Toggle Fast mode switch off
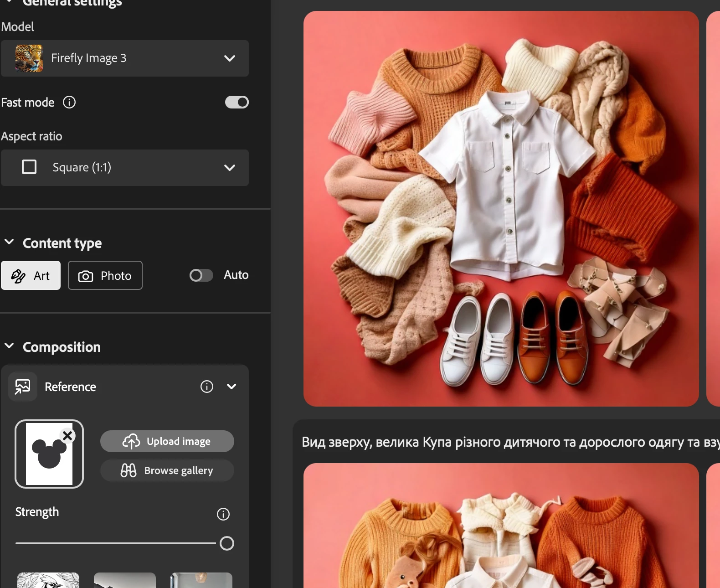720x588 pixels. coord(237,102)
